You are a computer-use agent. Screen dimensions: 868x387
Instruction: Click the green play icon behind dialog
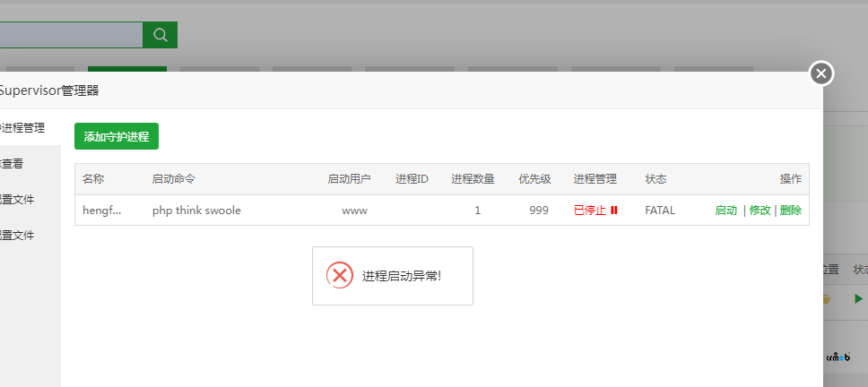[x=858, y=299]
